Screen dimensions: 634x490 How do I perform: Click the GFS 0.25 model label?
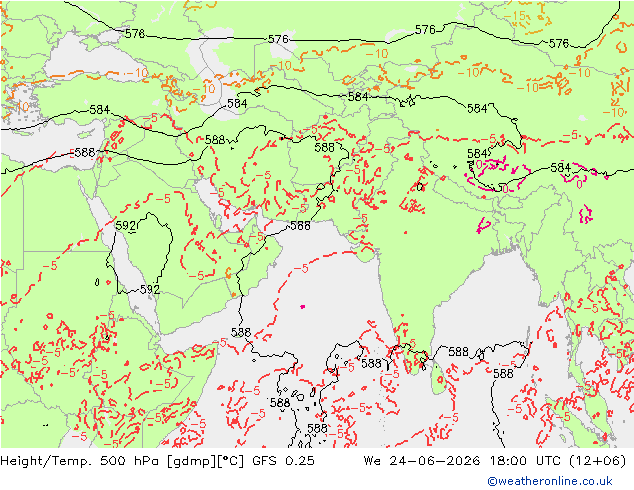click(283, 461)
